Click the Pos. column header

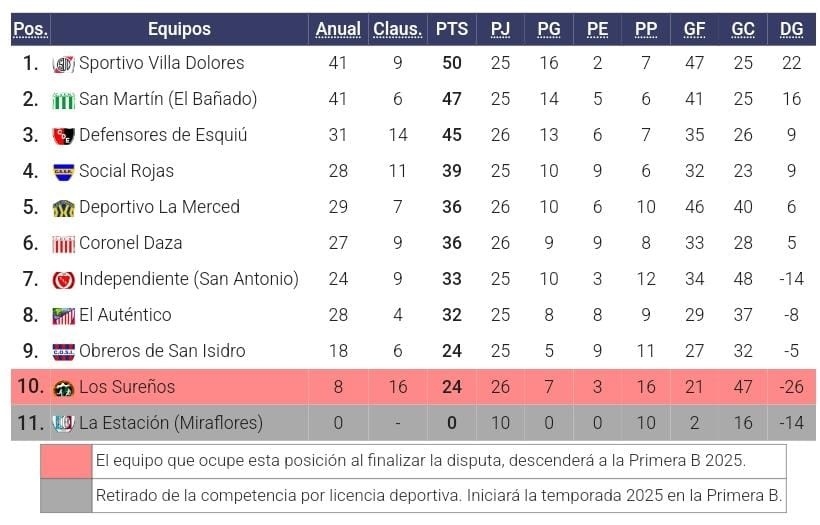tap(30, 29)
